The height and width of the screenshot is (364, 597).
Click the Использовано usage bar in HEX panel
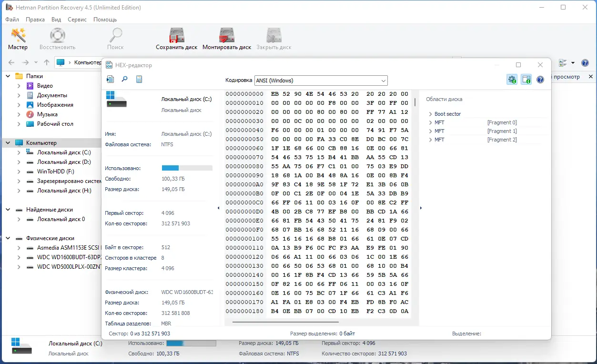[x=187, y=168]
